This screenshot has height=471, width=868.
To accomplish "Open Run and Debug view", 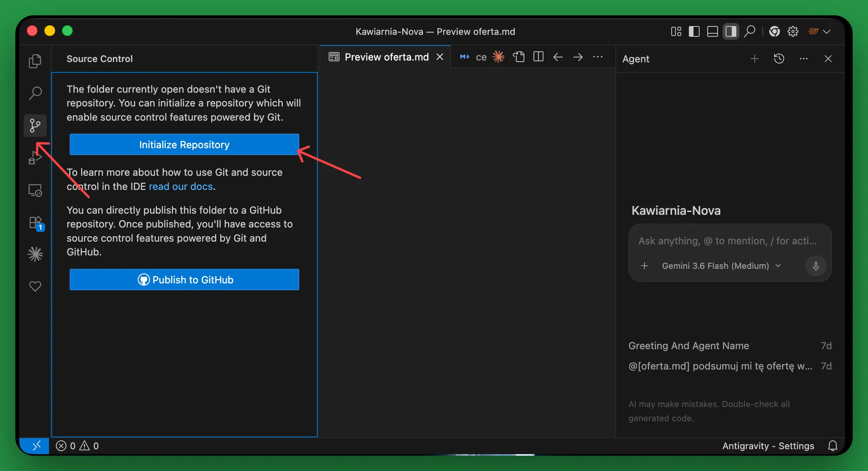I will pyautogui.click(x=35, y=157).
